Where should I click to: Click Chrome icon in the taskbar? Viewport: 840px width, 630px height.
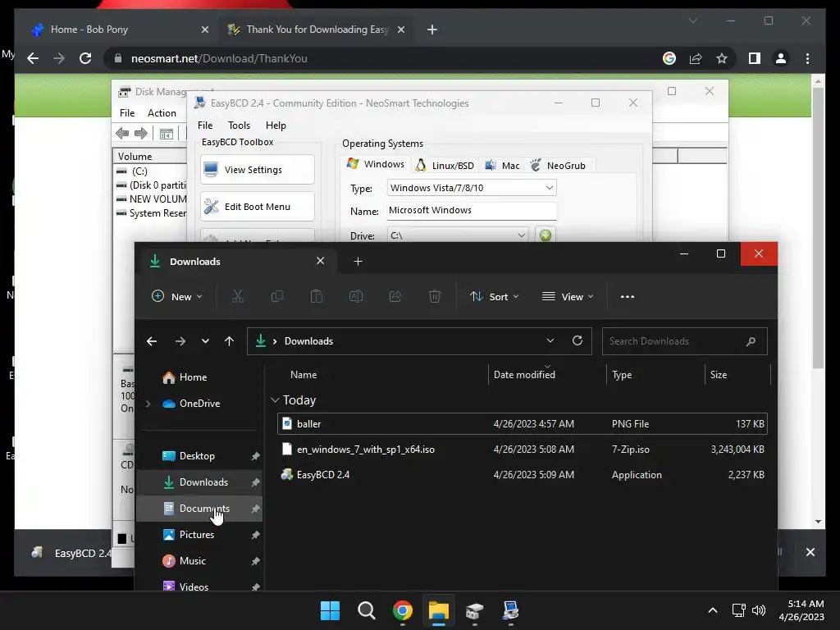tap(402, 610)
